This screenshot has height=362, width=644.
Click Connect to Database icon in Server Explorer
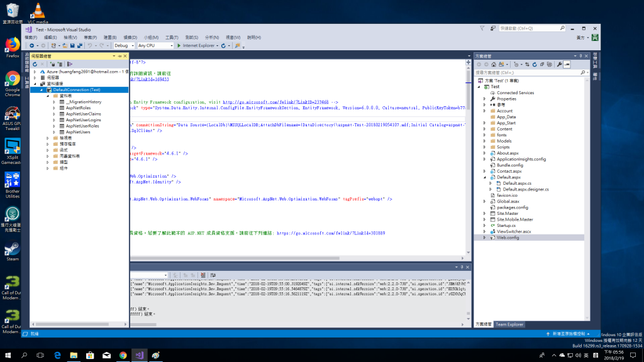tap(53, 64)
